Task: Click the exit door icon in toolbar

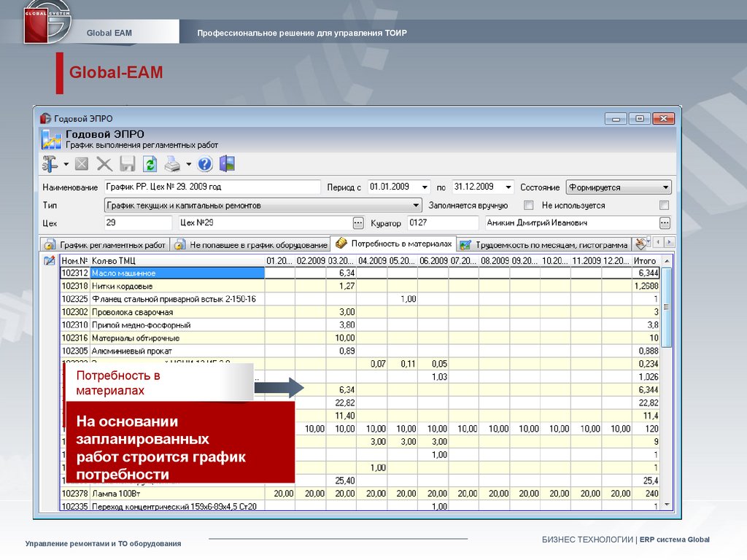Action: tap(227, 164)
